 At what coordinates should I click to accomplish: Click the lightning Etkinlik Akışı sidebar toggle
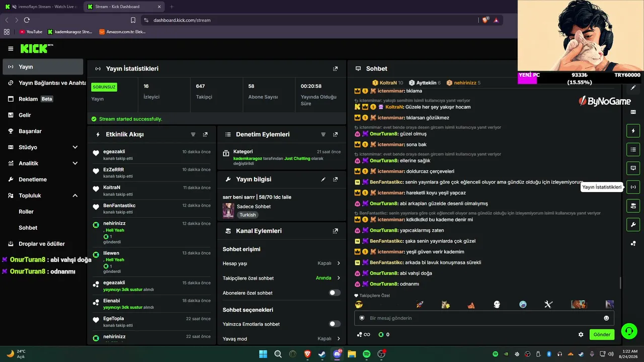point(633,131)
